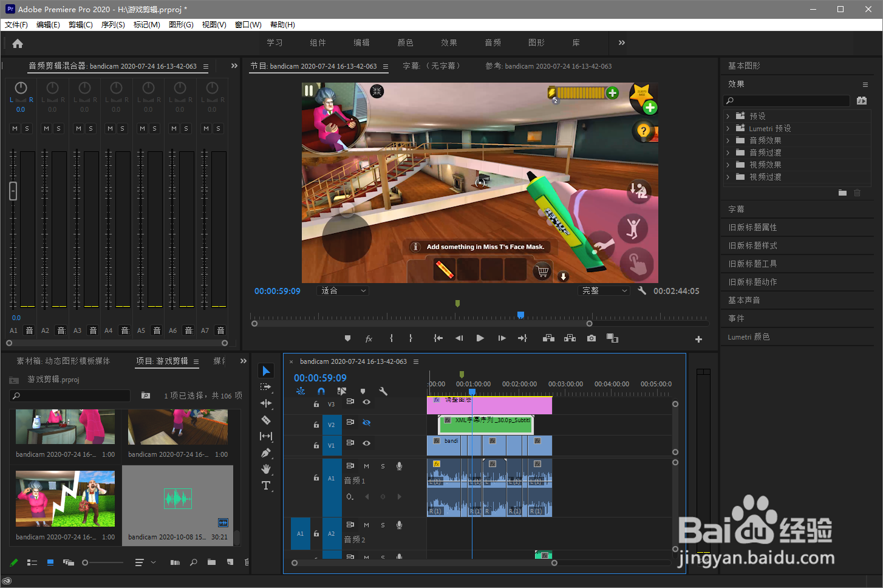Switch to the 编辑 workspace tab
This screenshot has height=588, width=883.
[x=361, y=43]
